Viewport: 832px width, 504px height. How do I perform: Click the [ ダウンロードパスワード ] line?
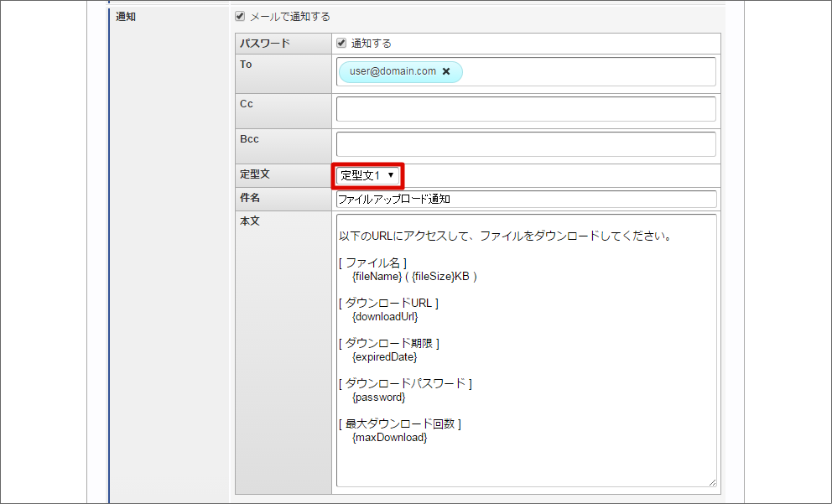[405, 383]
